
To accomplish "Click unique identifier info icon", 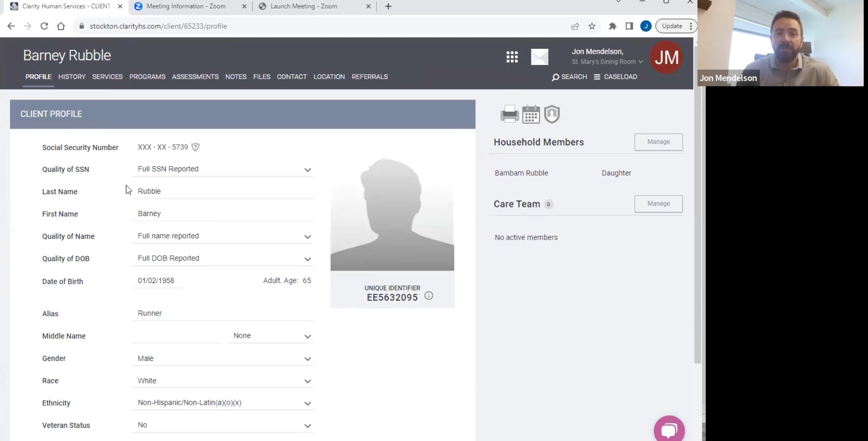I will point(429,296).
